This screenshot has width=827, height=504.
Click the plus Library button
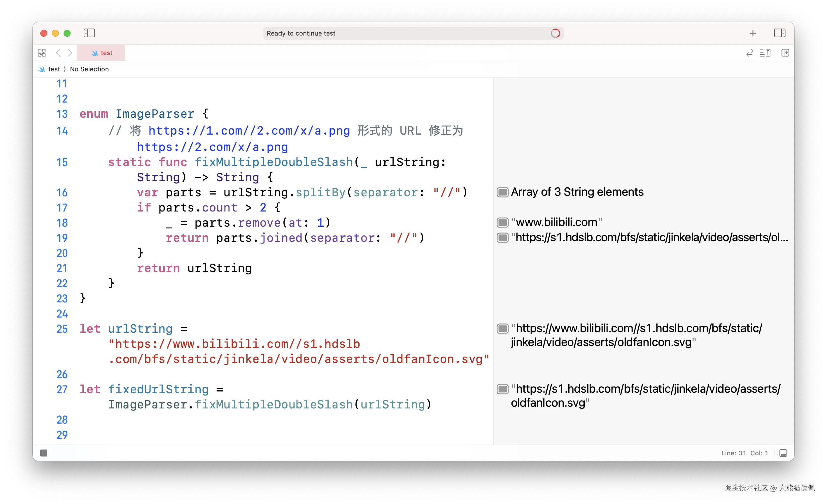point(753,33)
